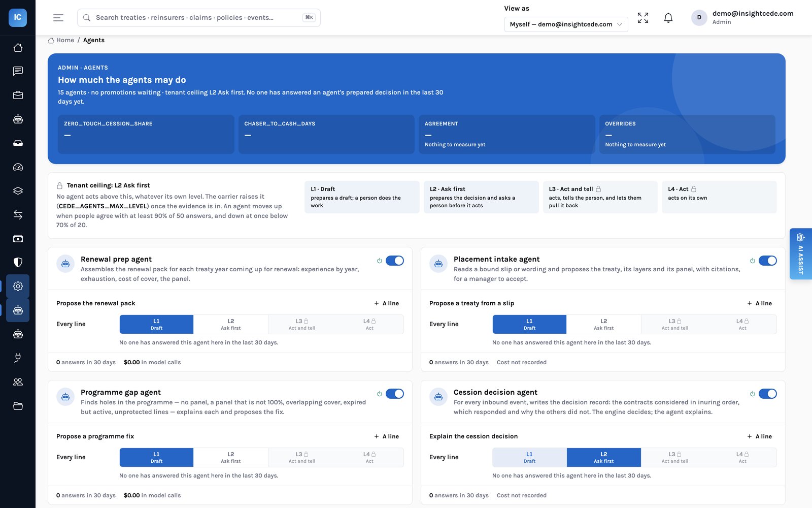The width and height of the screenshot is (812, 508).
Task: Collapse the sidebar with the hamburger icon
Action: click(58, 18)
